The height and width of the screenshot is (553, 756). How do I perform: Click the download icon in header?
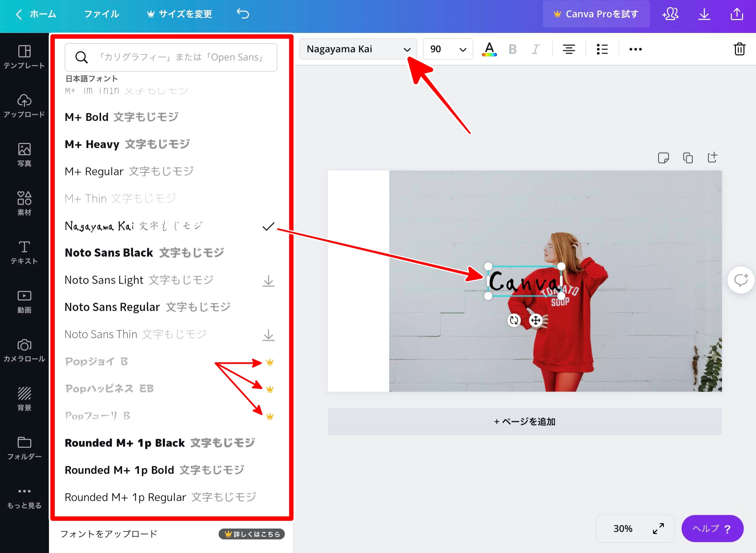[x=704, y=14]
